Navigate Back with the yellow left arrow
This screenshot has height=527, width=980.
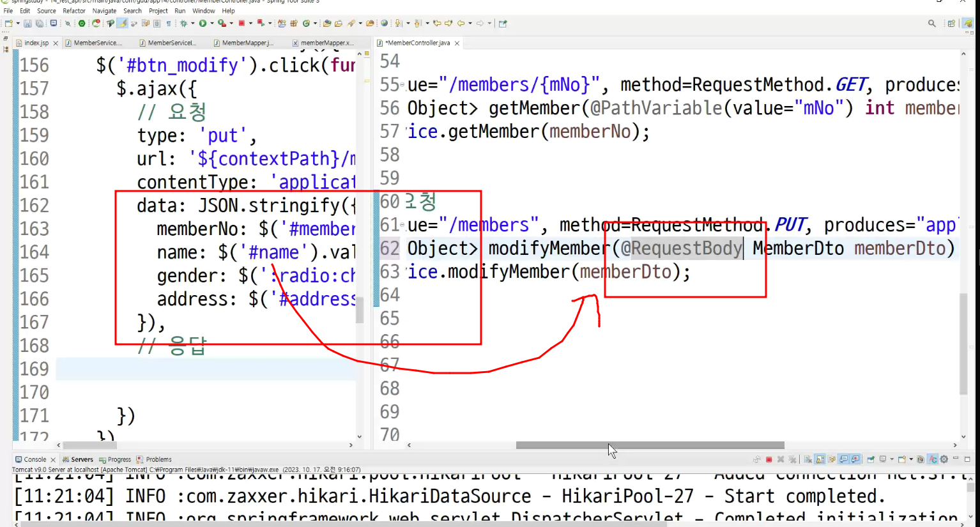(461, 24)
